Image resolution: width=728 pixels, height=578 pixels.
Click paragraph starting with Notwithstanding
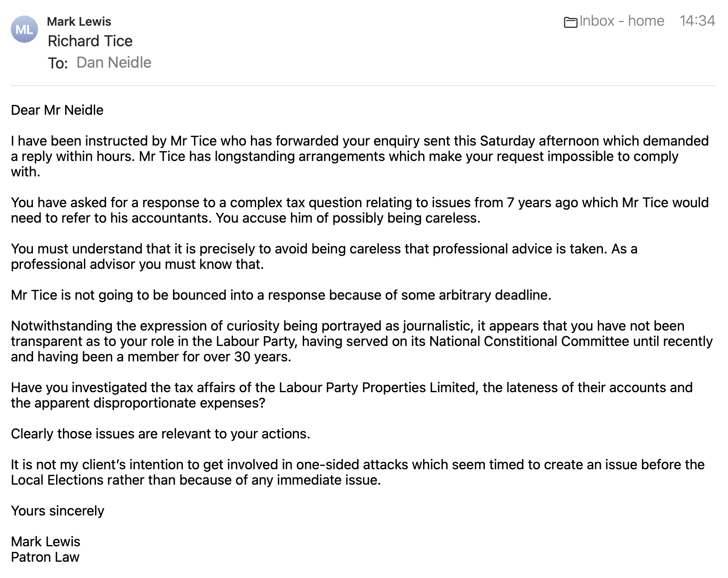point(343,341)
